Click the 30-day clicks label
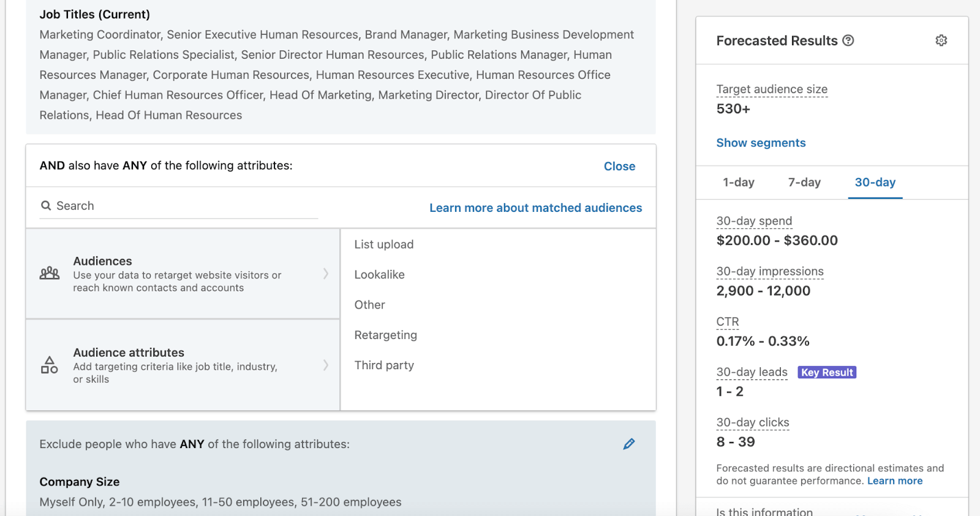 coord(753,422)
